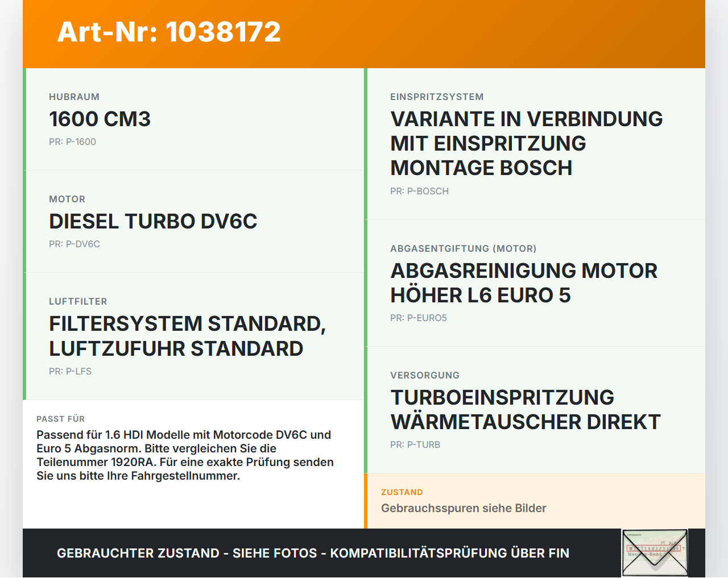This screenshot has height=578, width=728.
Task: Click the Passend für 1.6 HDI description paragraph
Action: coord(185,455)
